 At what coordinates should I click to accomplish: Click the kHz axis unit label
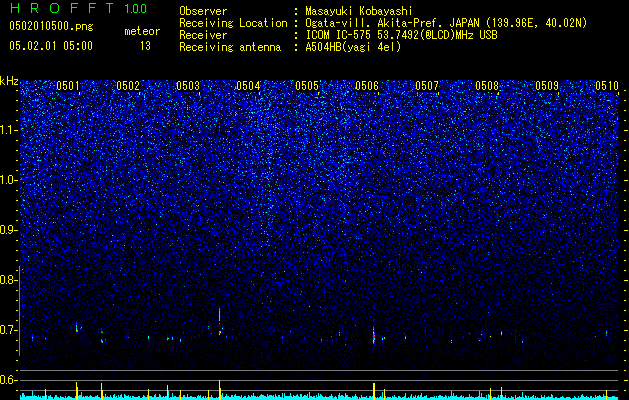(x=9, y=81)
